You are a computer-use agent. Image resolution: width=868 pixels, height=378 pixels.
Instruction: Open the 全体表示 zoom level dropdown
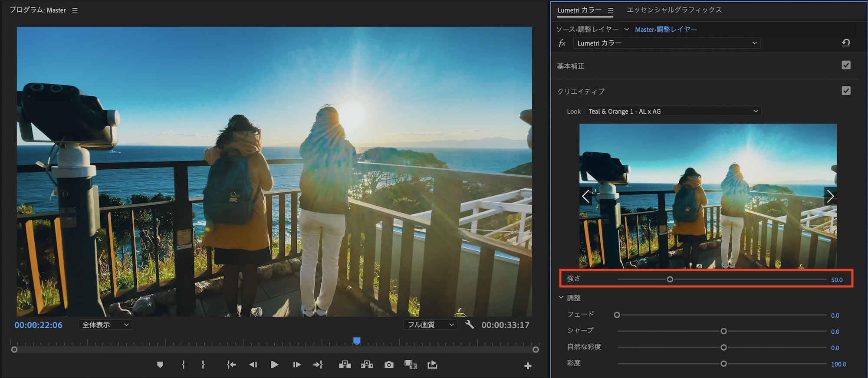click(x=105, y=325)
